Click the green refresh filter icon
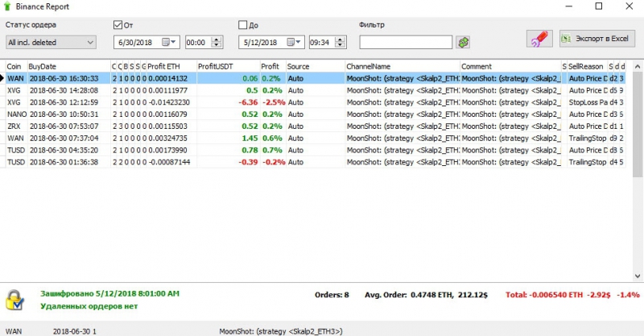Screen dimensions: 644x336 [464, 42]
